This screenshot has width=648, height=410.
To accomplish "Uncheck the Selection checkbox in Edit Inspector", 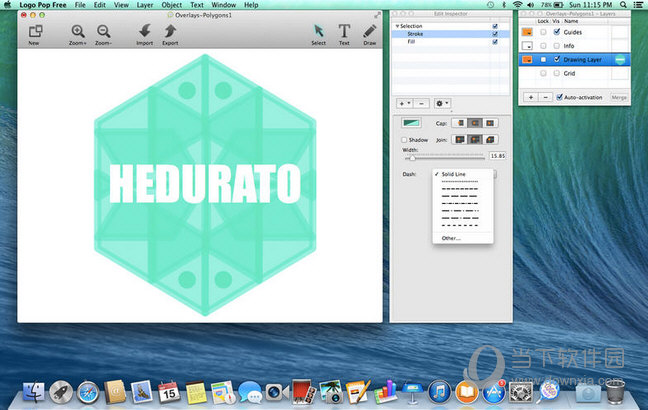I will pos(495,26).
